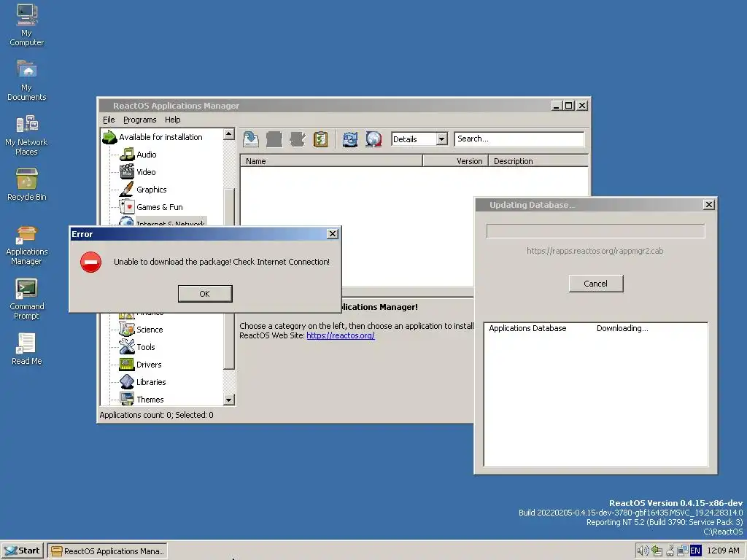Click the Applications count status bar text
The width and height of the screenshot is (747, 560).
tap(156, 415)
